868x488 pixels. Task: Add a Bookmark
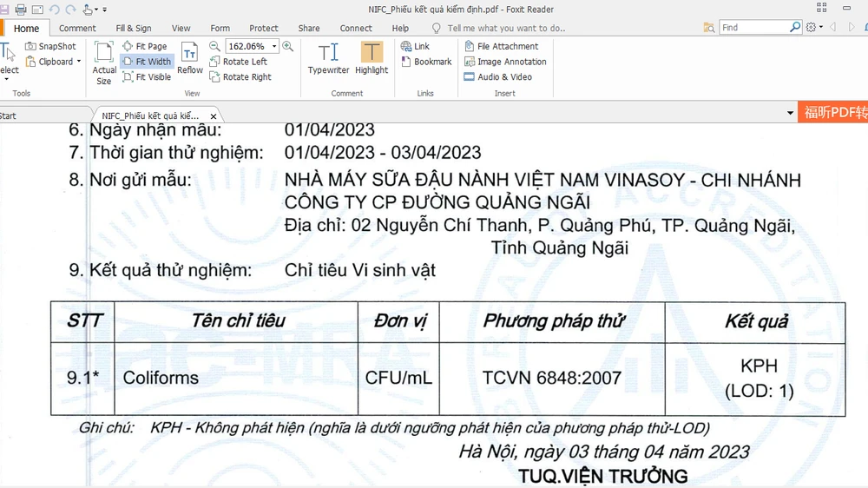[x=426, y=62]
